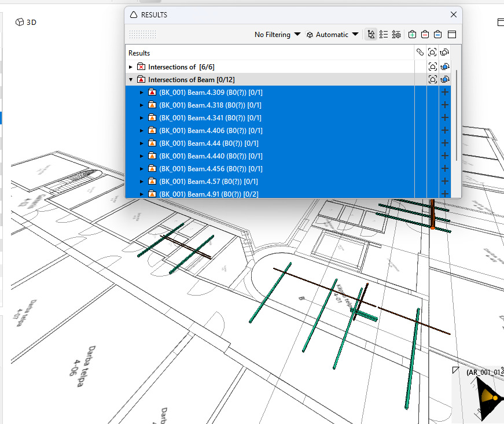Expand the Beam.4.456 result row
This screenshot has width=504, height=424.
(x=141, y=169)
